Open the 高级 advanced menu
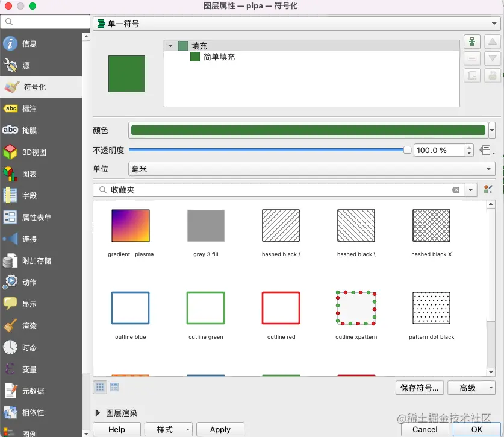This screenshot has width=504, height=437. click(471, 388)
